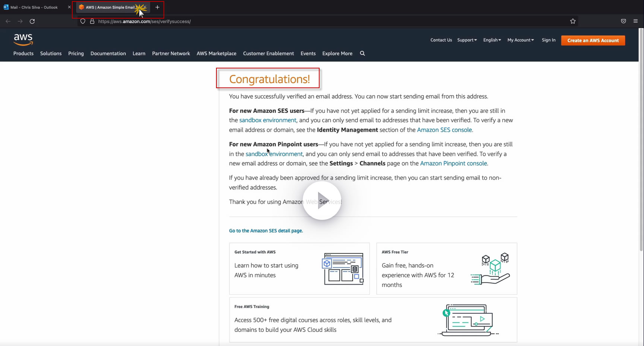Click the Get Started with AWS illustration
Image resolution: width=644 pixels, height=346 pixels.
343,269
